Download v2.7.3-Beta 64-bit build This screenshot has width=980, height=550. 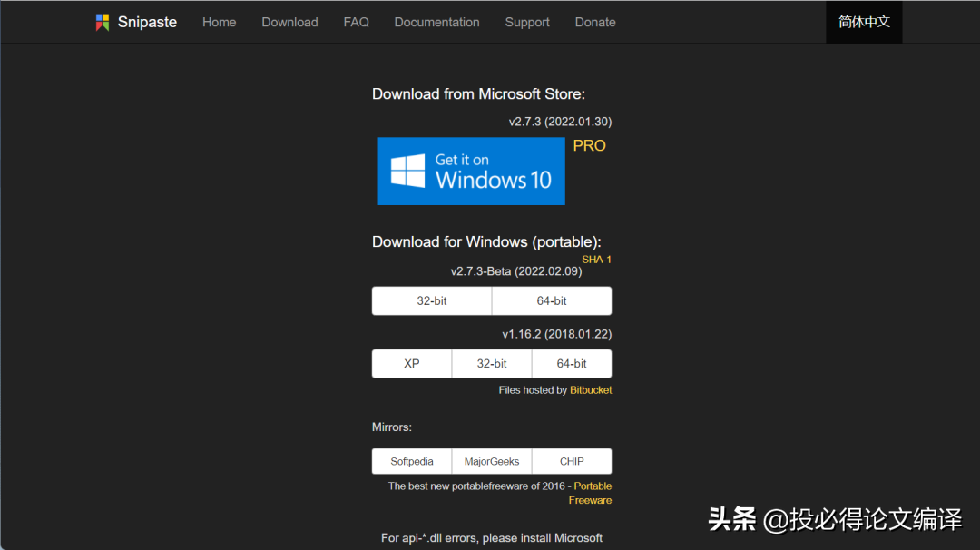pyautogui.click(x=552, y=300)
